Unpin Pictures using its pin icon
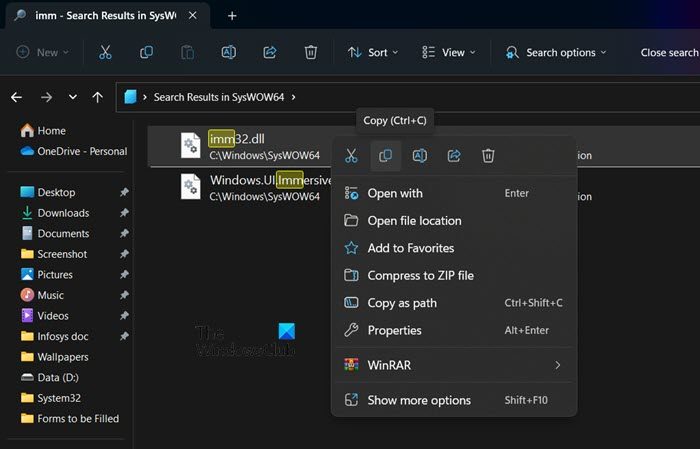The image size is (700, 449). [x=124, y=274]
